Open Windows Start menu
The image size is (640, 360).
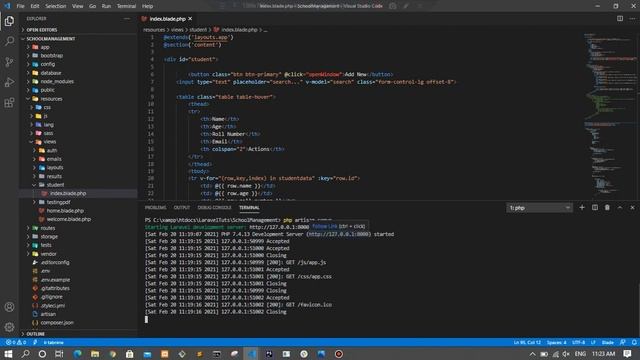pyautogui.click(x=8, y=353)
